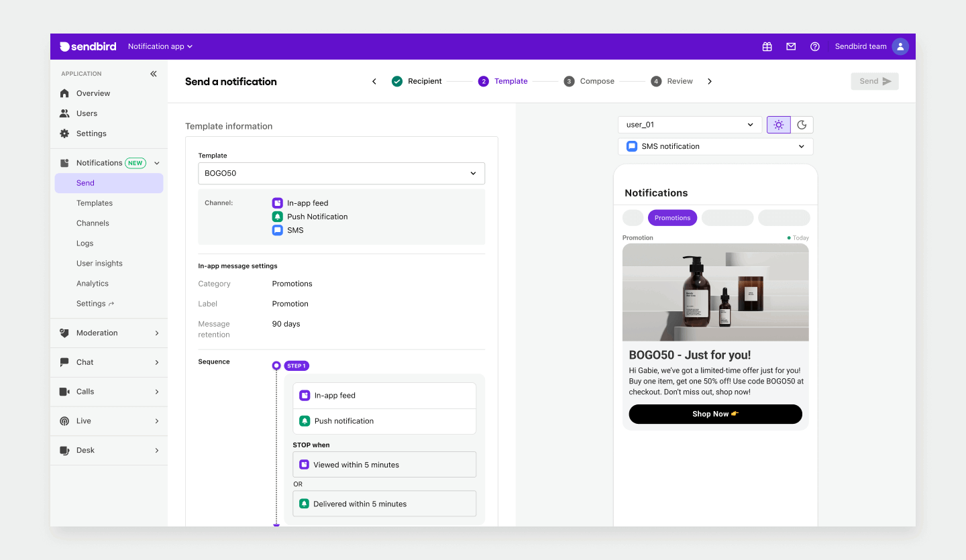Click the Live broadcast icon

point(64,421)
